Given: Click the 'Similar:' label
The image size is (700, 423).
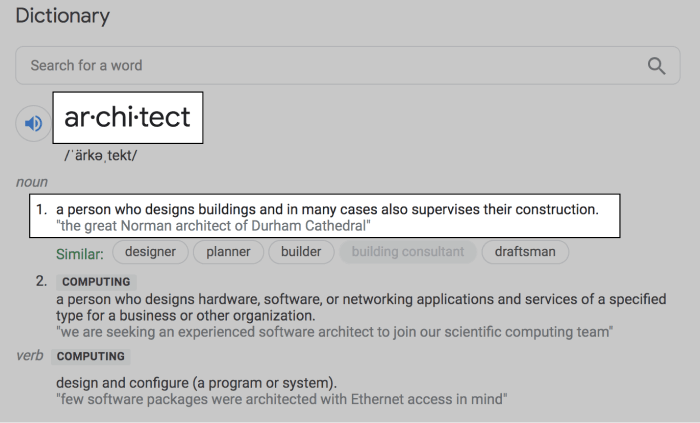Looking at the screenshot, I should pos(80,253).
